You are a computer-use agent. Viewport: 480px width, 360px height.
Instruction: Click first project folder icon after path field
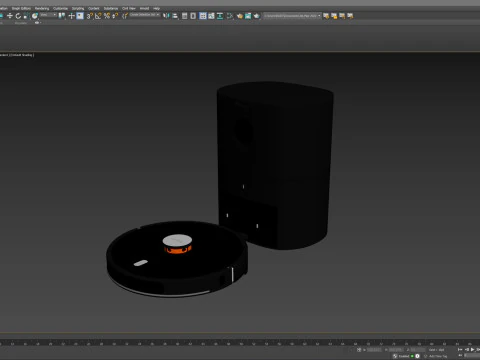tap(326, 16)
